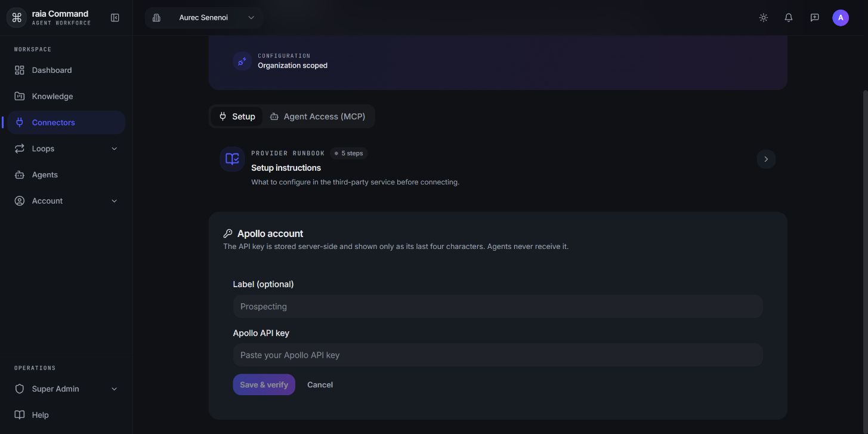Click the Super Admin shield icon

click(x=20, y=389)
